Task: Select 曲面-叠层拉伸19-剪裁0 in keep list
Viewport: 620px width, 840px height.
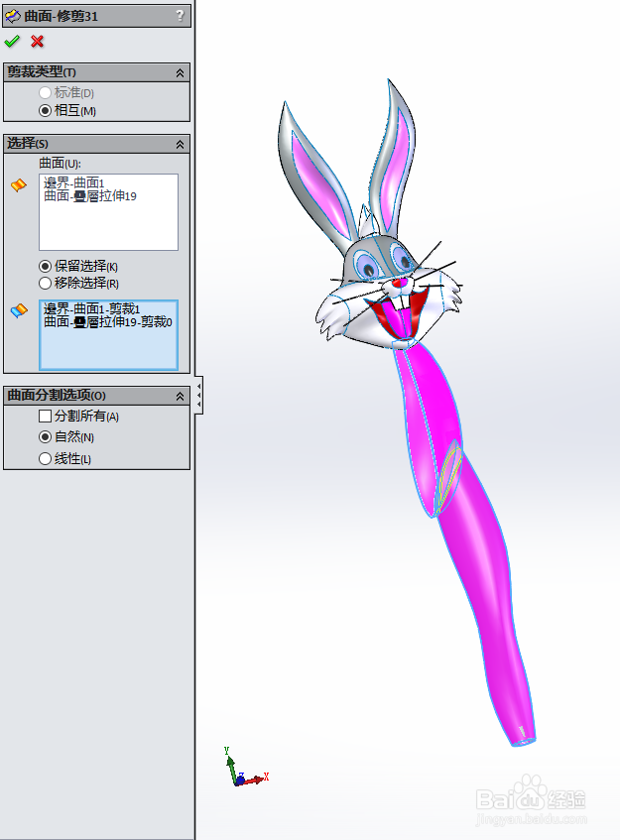Action: [x=108, y=321]
